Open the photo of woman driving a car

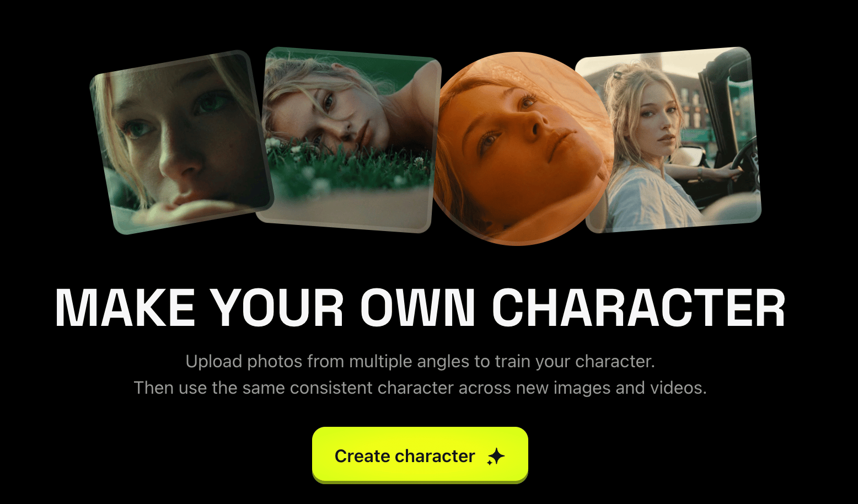pos(668,140)
